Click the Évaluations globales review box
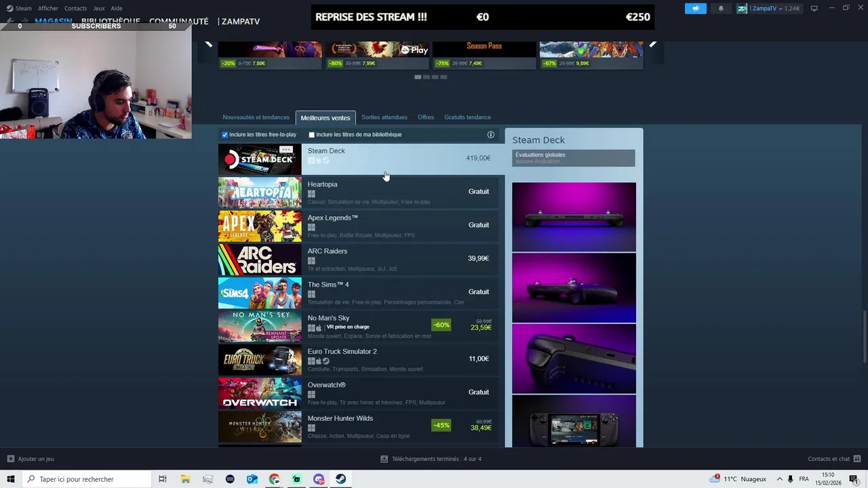The width and height of the screenshot is (868, 488). [574, 158]
